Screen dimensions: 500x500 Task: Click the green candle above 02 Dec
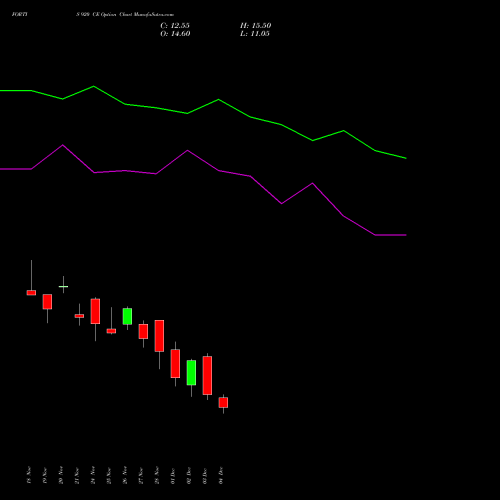coord(191,373)
